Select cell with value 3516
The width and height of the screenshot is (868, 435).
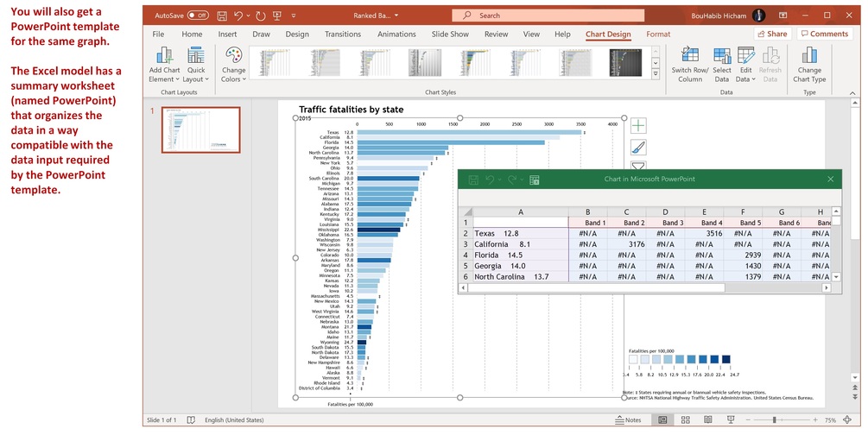coord(704,234)
